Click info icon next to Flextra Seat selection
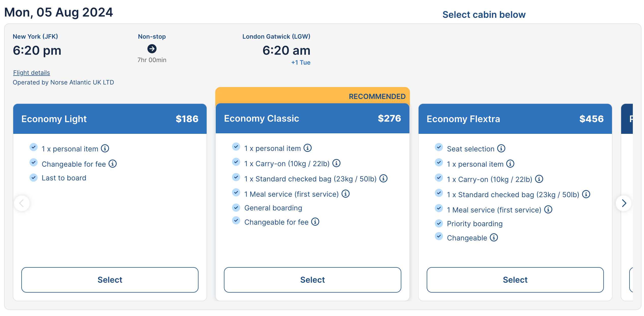The height and width of the screenshot is (316, 644). [501, 148]
